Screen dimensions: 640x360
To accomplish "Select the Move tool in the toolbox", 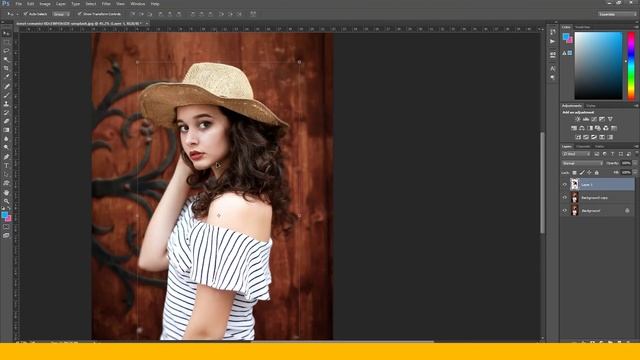I will 6,33.
